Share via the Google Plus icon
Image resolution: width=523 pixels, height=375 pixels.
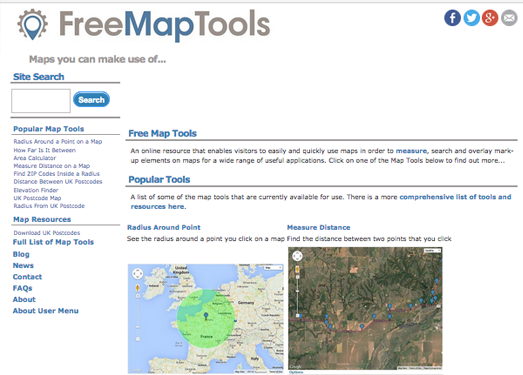(490, 18)
